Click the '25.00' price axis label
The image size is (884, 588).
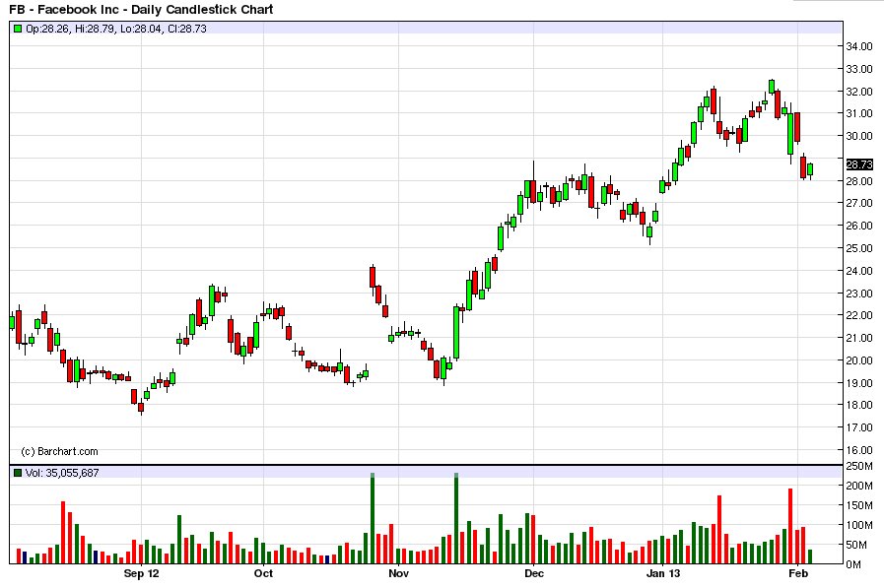pyautogui.click(x=858, y=248)
